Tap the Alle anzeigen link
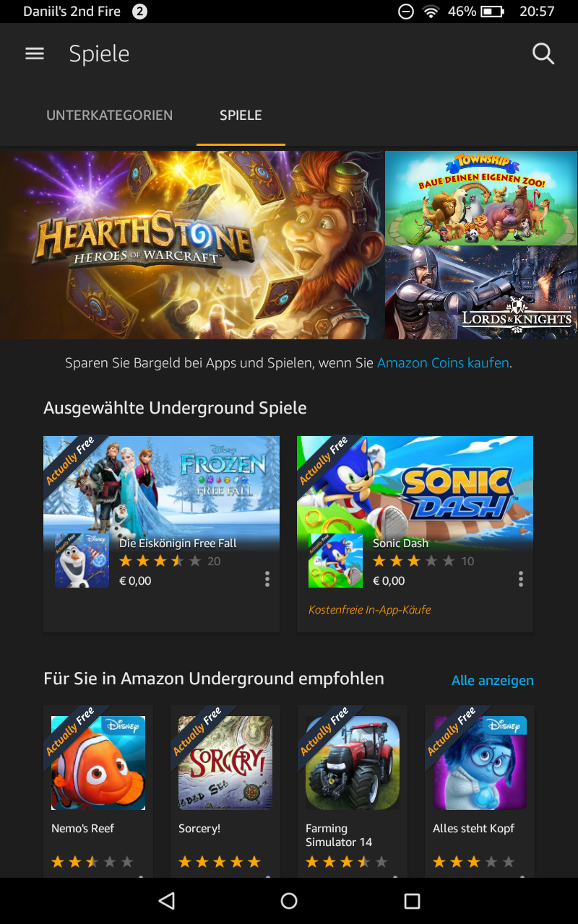 point(493,681)
